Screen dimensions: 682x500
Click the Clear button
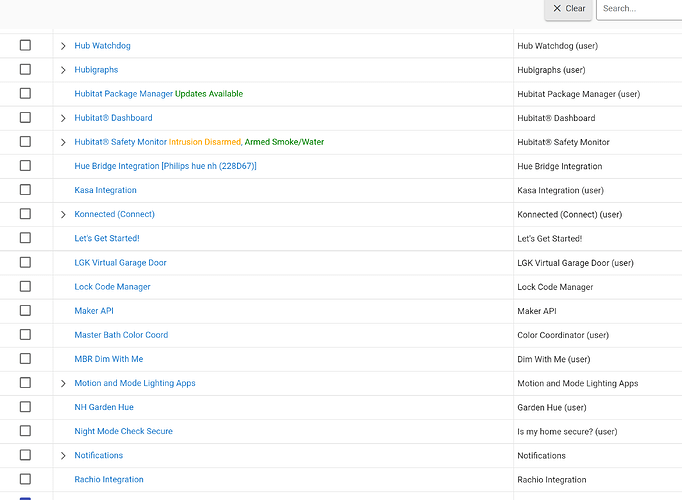point(568,9)
